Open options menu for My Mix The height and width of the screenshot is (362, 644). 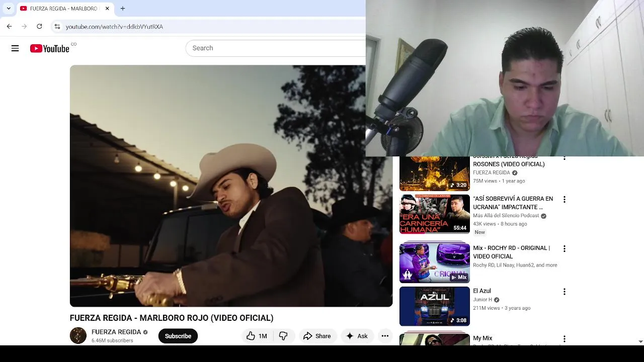click(x=564, y=339)
